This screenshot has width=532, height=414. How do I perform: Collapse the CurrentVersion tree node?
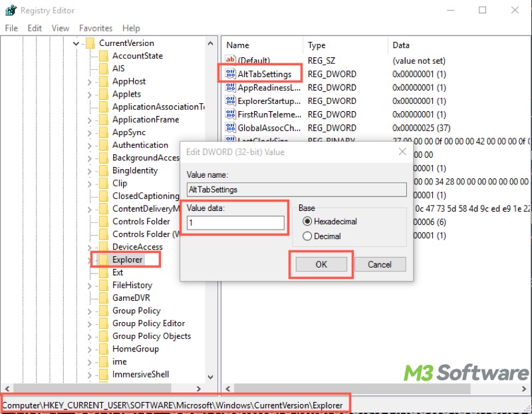click(76, 43)
